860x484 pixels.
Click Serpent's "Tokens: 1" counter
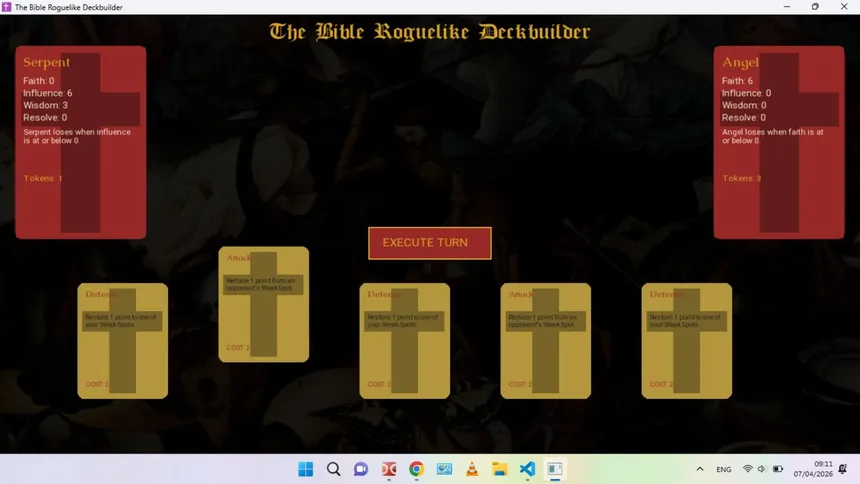point(43,178)
